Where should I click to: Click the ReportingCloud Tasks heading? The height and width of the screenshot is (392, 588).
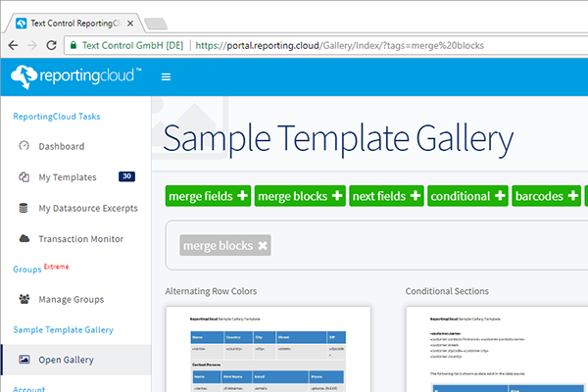[x=57, y=117]
